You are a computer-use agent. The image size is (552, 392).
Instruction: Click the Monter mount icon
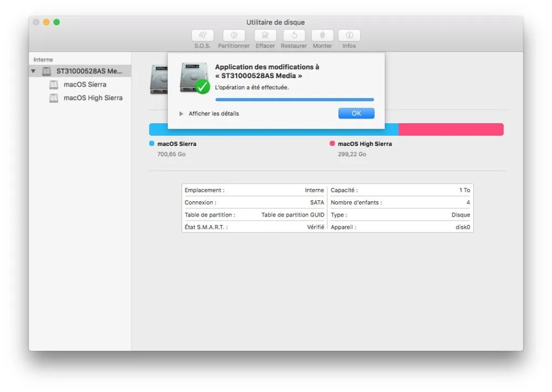[x=322, y=35]
